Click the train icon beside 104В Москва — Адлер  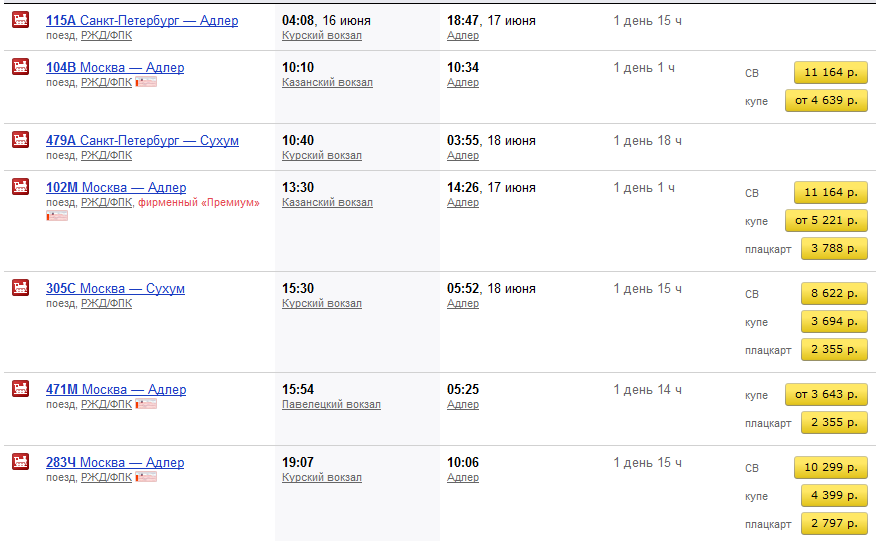[x=20, y=67]
